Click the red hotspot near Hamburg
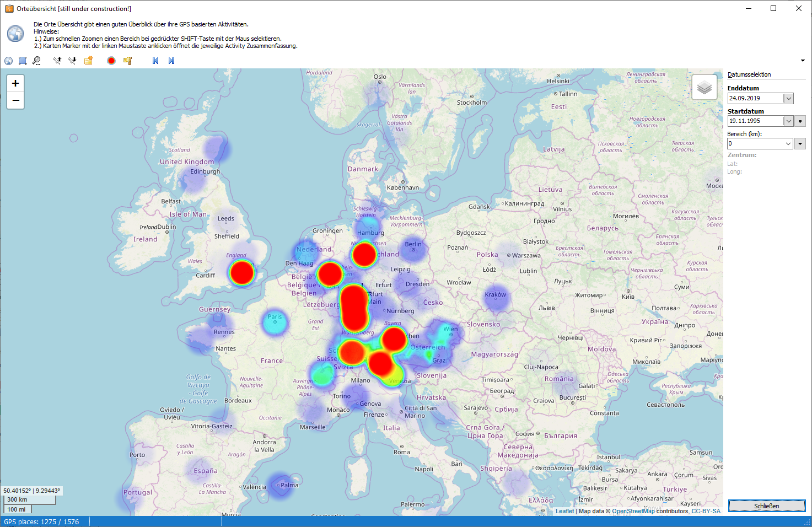The width and height of the screenshot is (812, 527). point(364,254)
